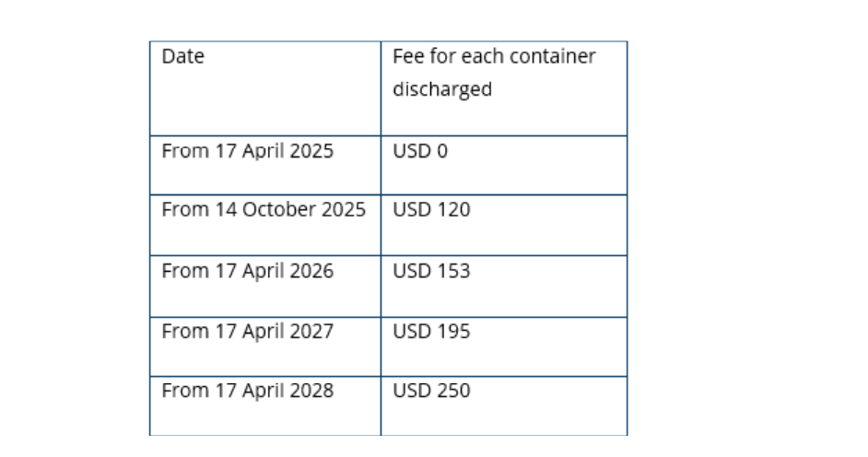The image size is (868, 457).
Task: Click the "USD 250" fee cell
Action: point(503,404)
